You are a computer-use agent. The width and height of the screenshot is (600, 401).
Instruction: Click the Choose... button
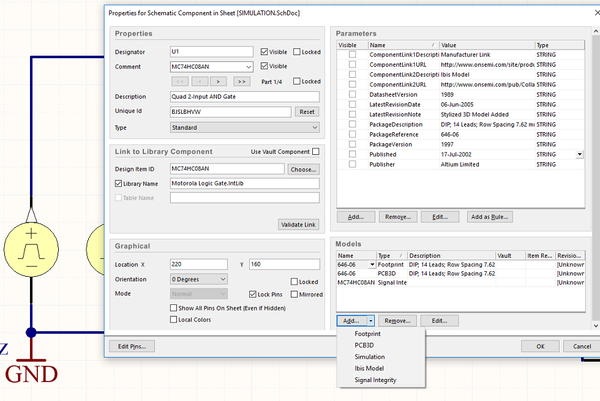[303, 169]
